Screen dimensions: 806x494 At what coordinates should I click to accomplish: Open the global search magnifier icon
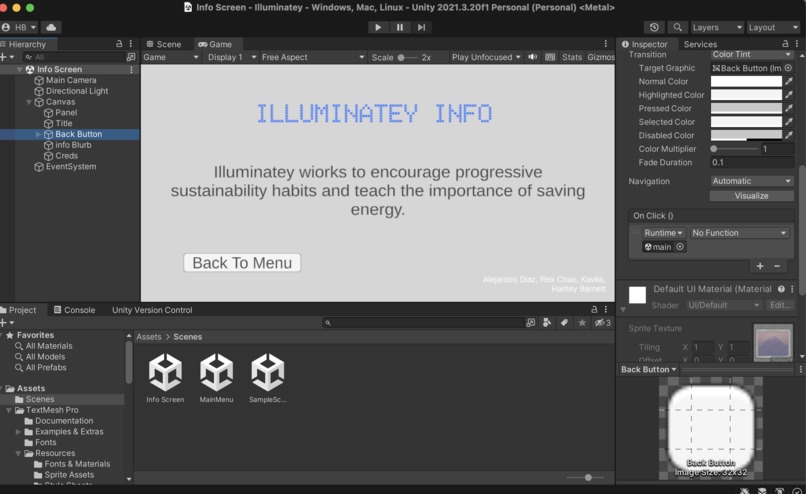[x=677, y=27]
